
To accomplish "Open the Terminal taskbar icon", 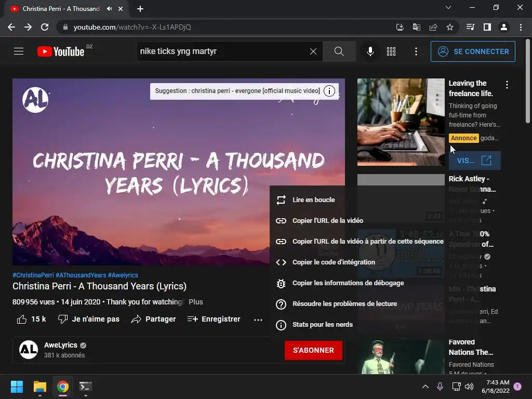I will click(x=86, y=387).
